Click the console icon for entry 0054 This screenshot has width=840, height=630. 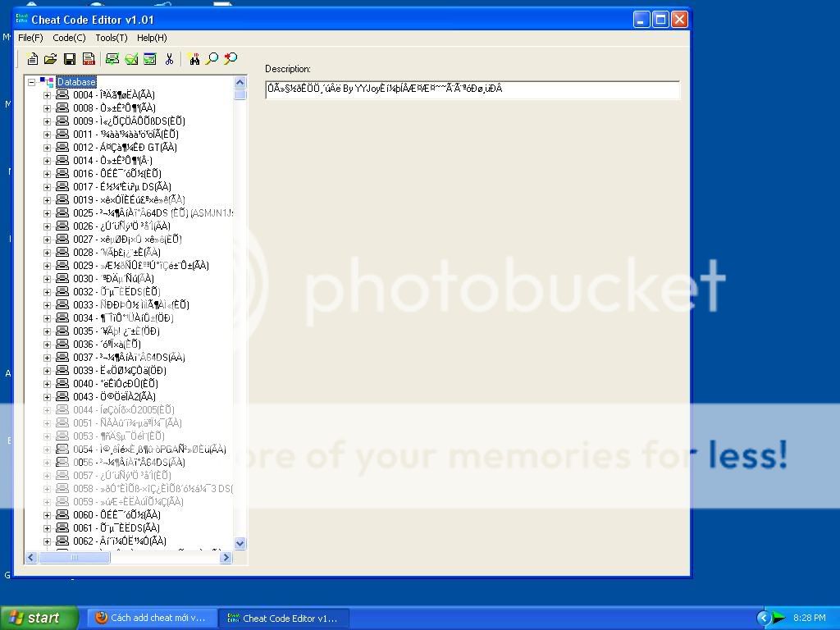tap(62, 449)
